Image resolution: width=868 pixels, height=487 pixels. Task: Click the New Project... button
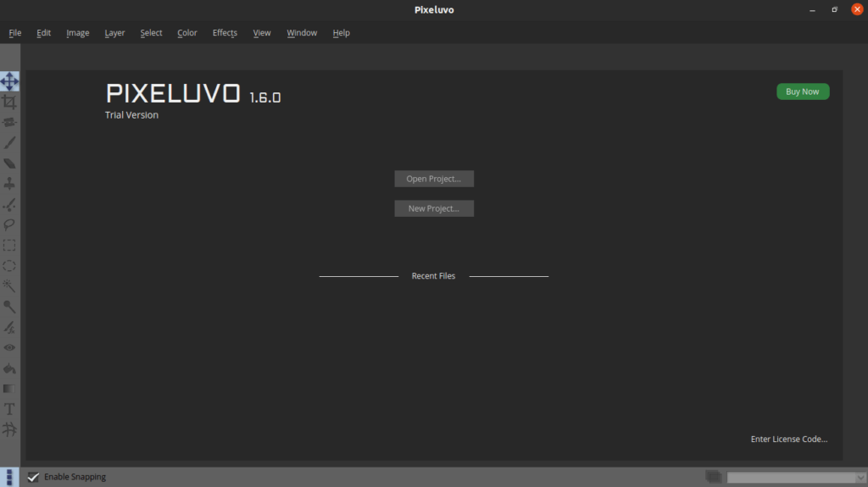(x=434, y=208)
